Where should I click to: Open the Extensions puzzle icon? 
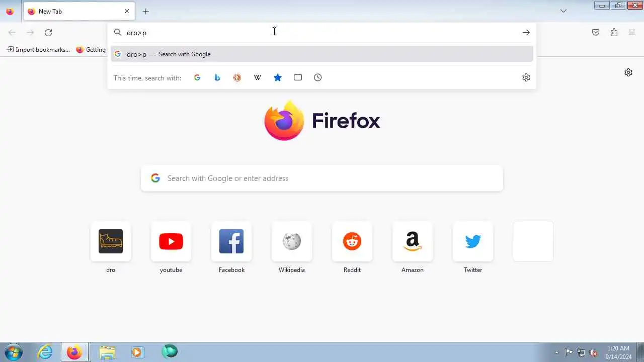(x=614, y=33)
